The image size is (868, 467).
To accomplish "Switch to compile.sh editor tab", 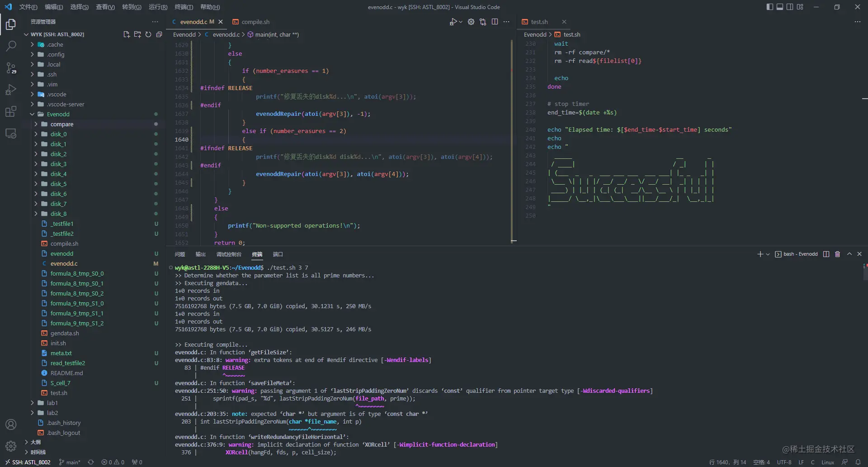I will point(251,22).
